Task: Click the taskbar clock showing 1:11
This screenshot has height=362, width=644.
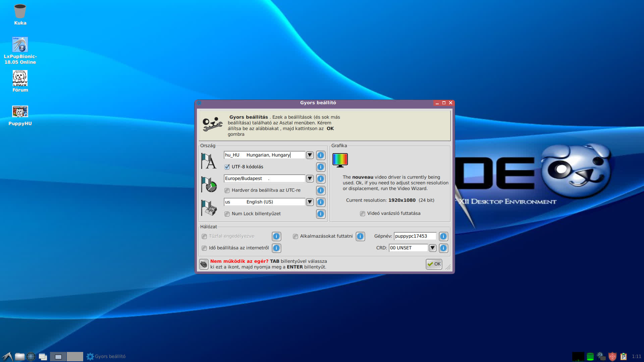Action: coord(636,357)
